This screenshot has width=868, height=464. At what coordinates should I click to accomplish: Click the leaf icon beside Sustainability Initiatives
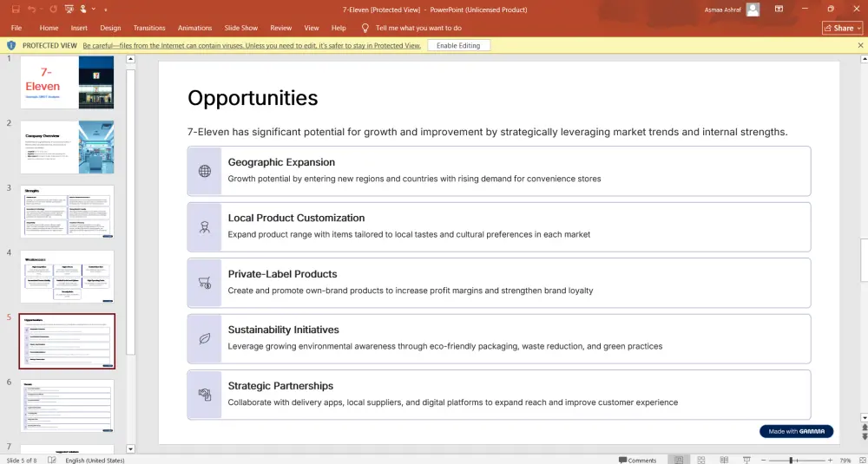point(205,338)
